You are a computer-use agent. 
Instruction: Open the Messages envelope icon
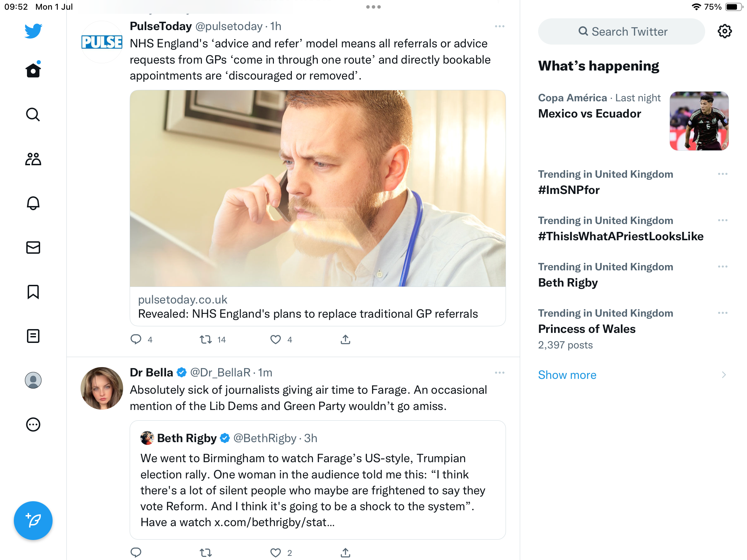[x=33, y=248]
